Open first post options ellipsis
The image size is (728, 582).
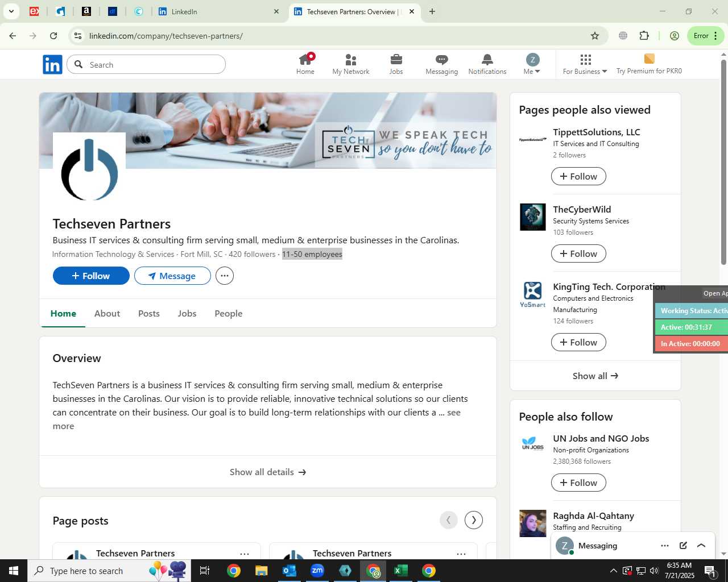(245, 554)
